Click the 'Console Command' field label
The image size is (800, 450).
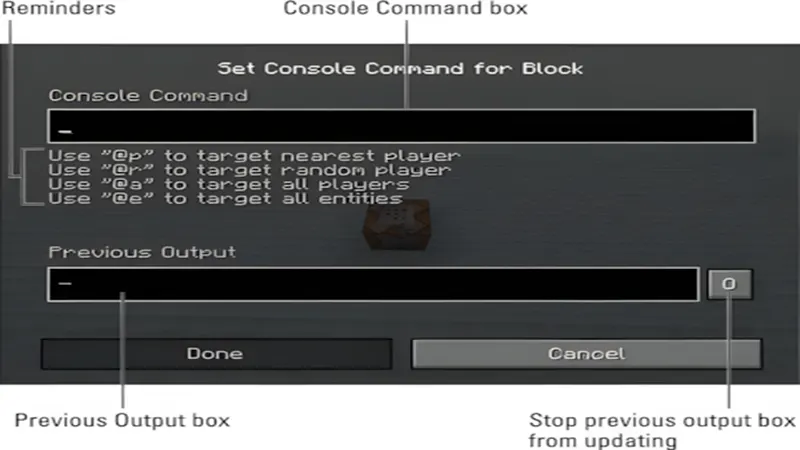coord(148,95)
